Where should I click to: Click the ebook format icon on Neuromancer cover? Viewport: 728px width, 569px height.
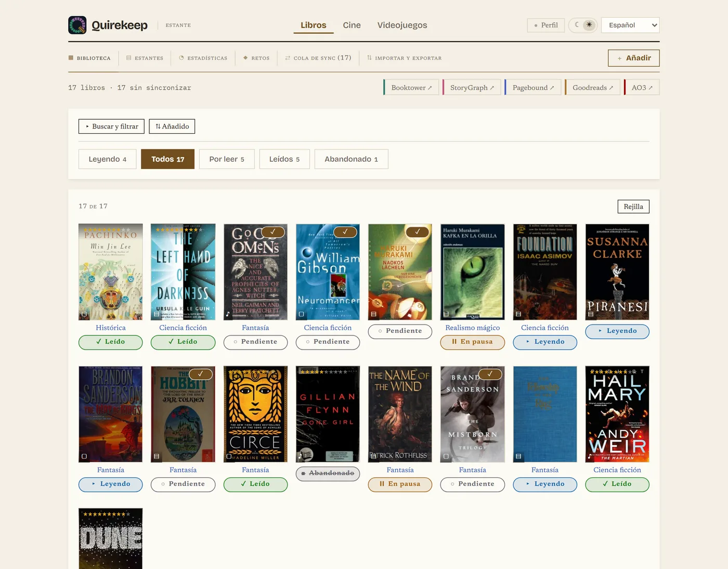301,314
